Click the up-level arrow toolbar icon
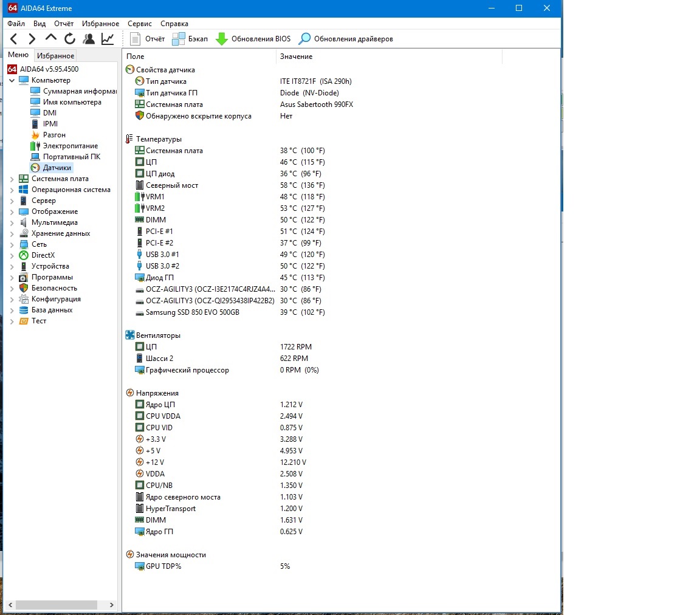The image size is (700, 615). pyautogui.click(x=51, y=38)
